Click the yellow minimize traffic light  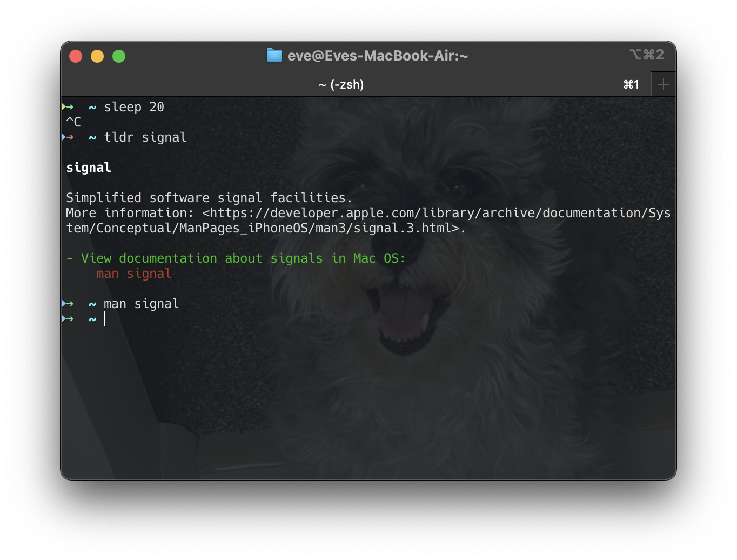coord(97,56)
